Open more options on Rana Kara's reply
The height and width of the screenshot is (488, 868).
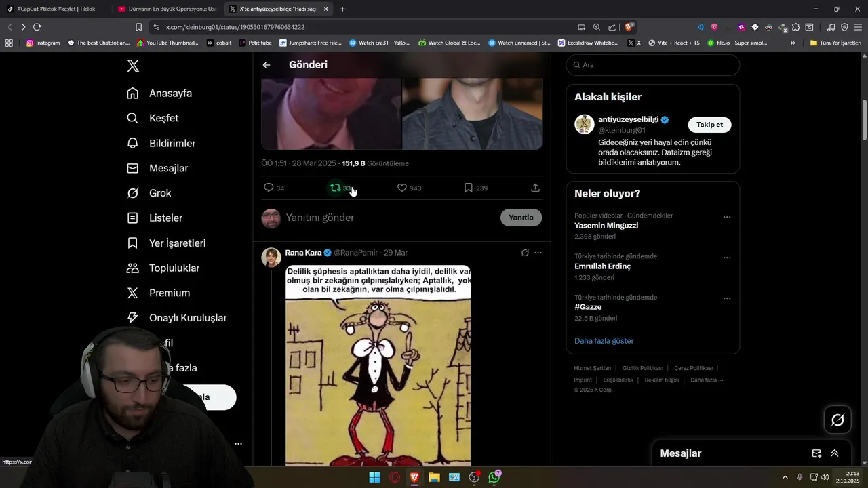pyautogui.click(x=538, y=253)
